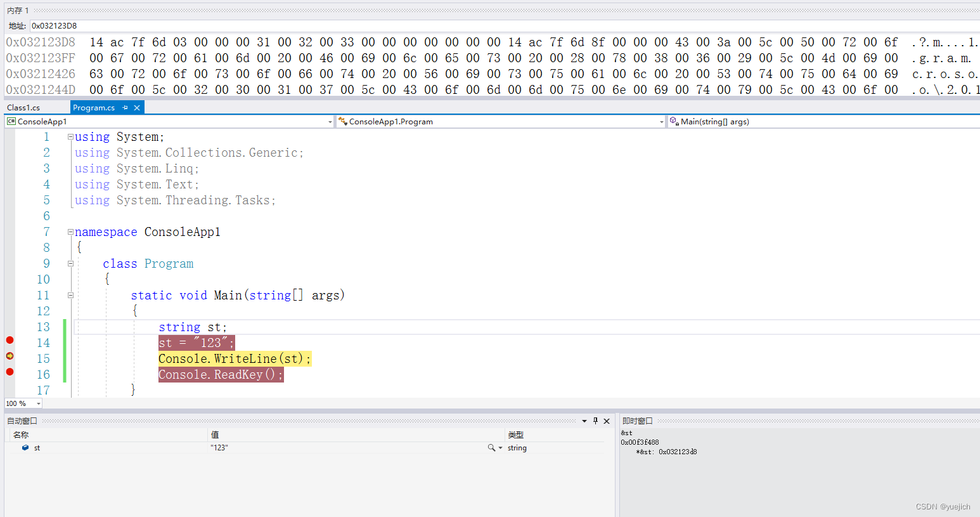Screen dimensions: 980x517
Task: Click the 即时窗口 panel title
Action: click(637, 421)
